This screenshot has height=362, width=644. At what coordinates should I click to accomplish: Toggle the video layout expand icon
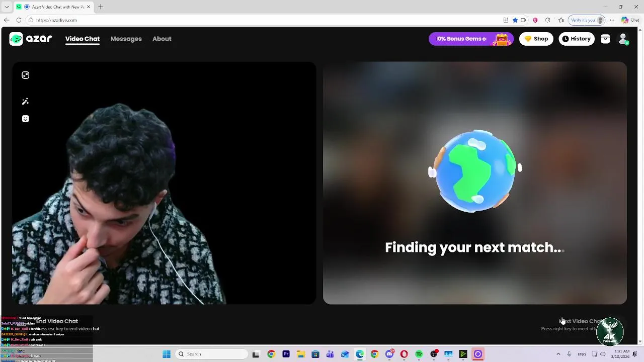(26, 75)
